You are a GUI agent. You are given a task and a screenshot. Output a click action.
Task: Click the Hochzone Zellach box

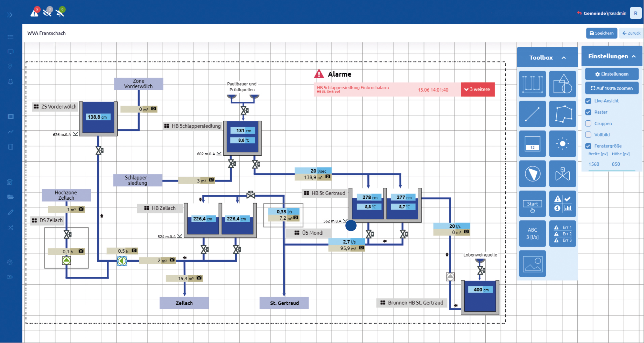coord(66,195)
